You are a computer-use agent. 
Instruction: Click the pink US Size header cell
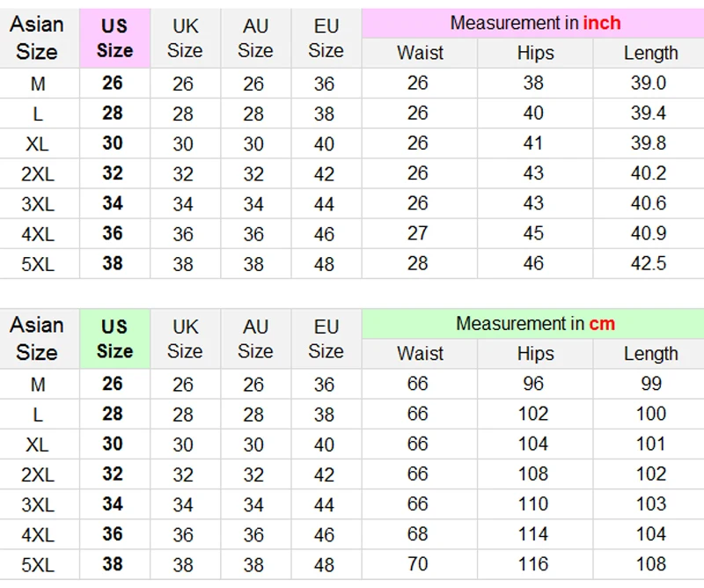[115, 38]
